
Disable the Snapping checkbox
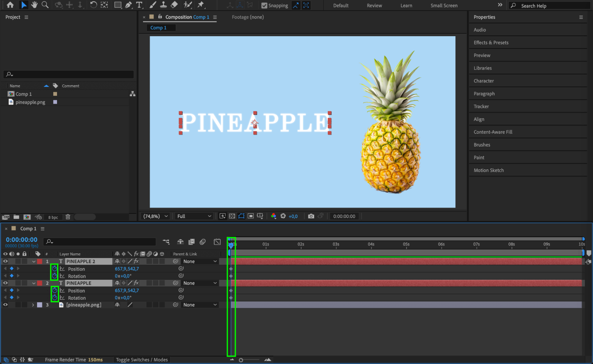(264, 5)
